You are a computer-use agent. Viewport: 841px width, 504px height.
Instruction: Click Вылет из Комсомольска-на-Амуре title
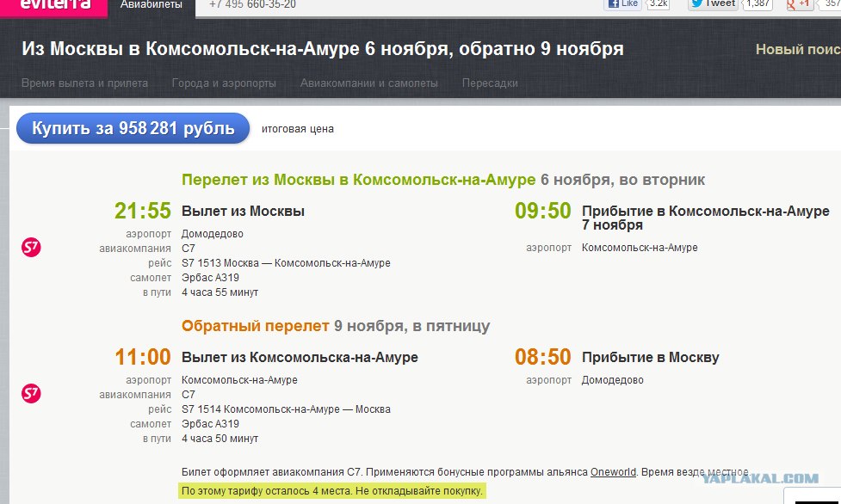pyautogui.click(x=300, y=358)
